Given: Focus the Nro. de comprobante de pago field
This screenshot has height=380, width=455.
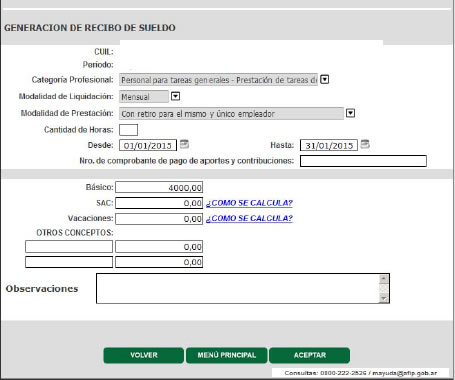Looking at the screenshot, I should pos(363,161).
